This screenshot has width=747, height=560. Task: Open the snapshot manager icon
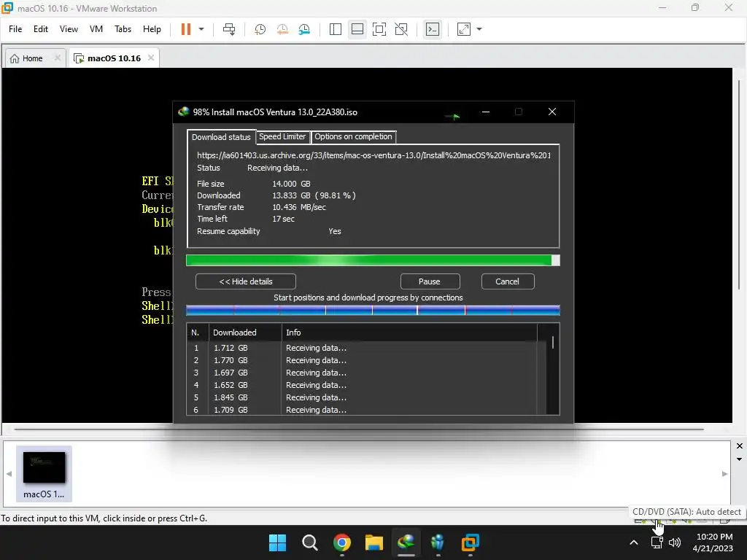[304, 29]
